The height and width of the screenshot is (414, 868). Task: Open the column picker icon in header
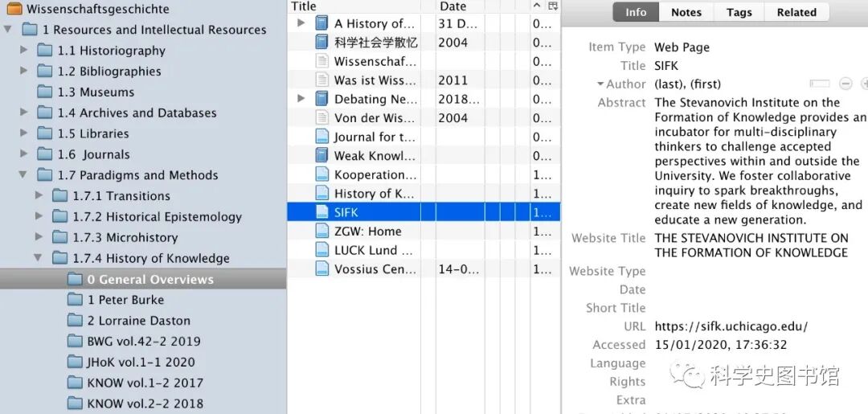(x=552, y=6)
